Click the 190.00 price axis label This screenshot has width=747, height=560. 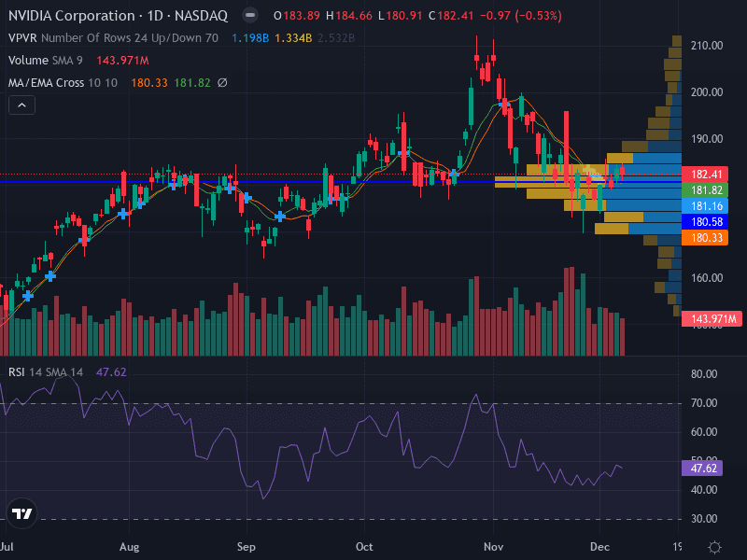tap(707, 138)
